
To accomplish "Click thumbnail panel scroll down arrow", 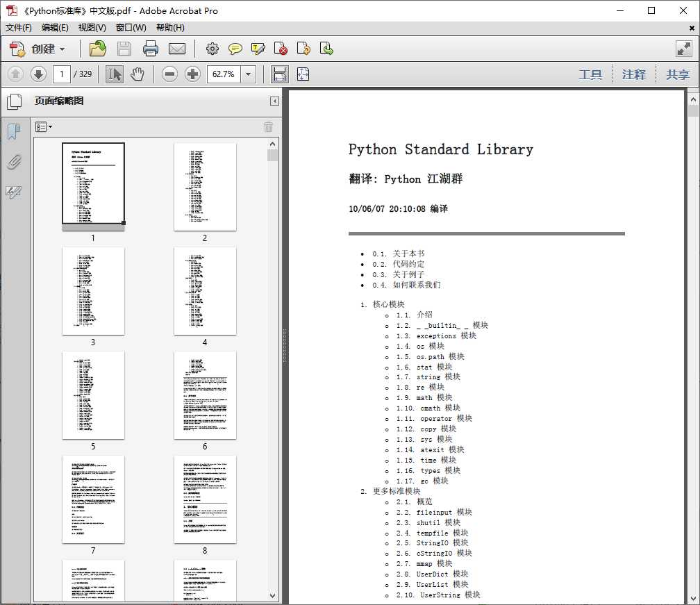I will [272, 596].
